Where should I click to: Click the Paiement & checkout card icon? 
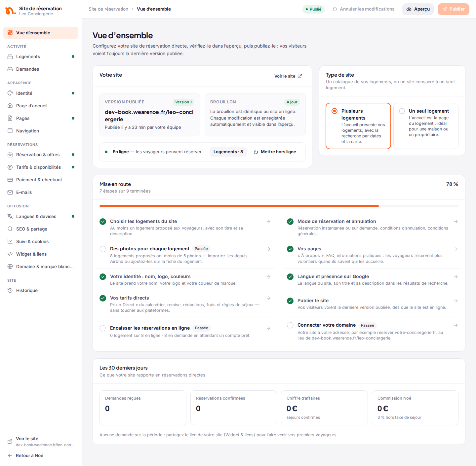coord(10,180)
